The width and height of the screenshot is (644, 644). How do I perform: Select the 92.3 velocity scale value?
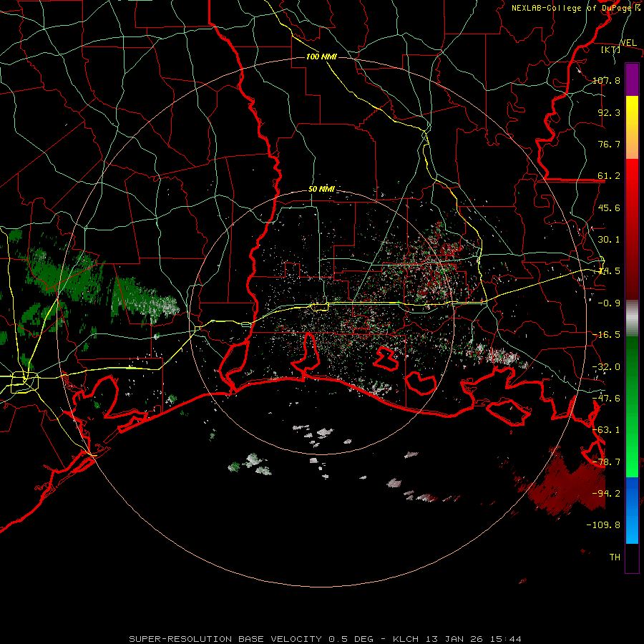609,112
